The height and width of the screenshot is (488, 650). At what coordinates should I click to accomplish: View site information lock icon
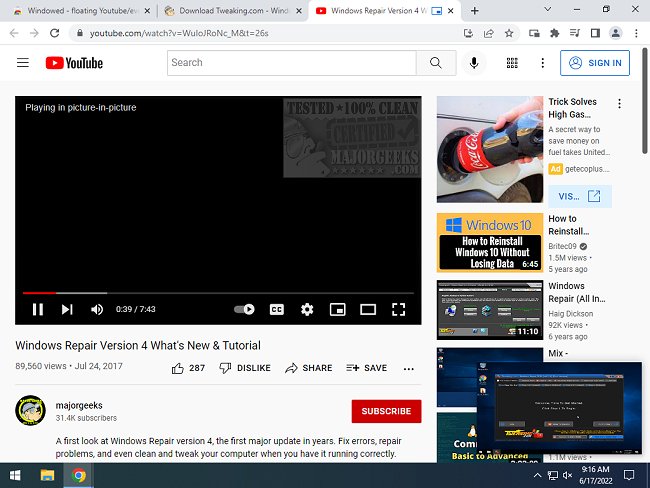pyautogui.click(x=80, y=33)
